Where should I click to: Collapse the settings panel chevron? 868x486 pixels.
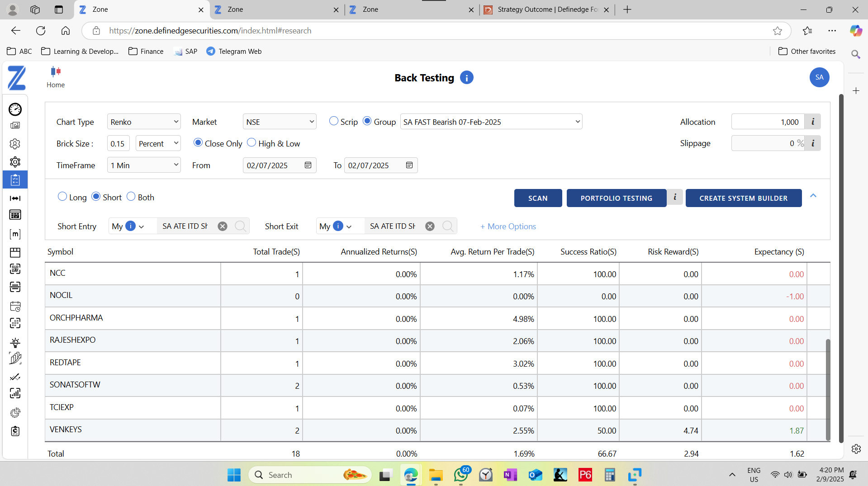pos(813,196)
